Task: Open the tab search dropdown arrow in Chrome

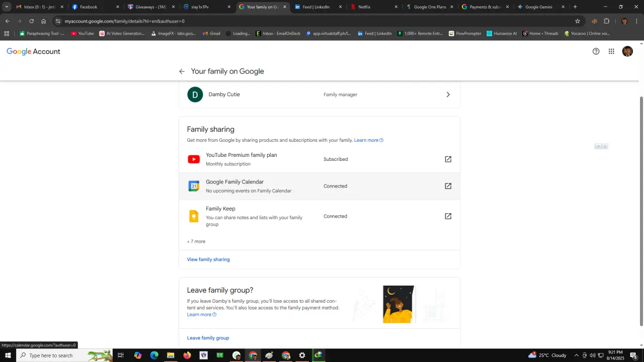Action: point(7,7)
